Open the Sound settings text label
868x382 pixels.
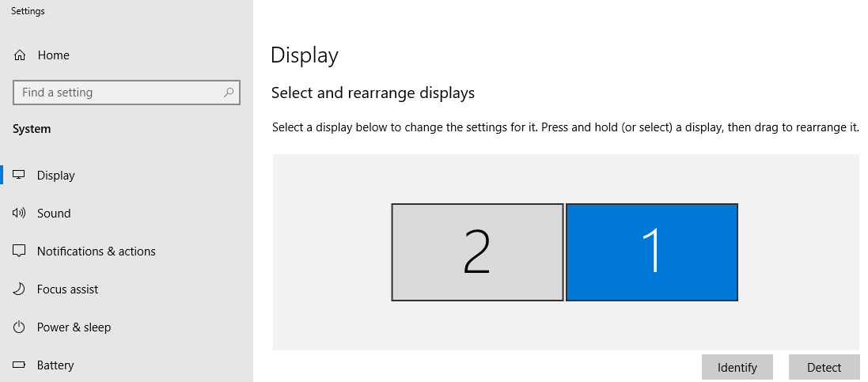(54, 214)
